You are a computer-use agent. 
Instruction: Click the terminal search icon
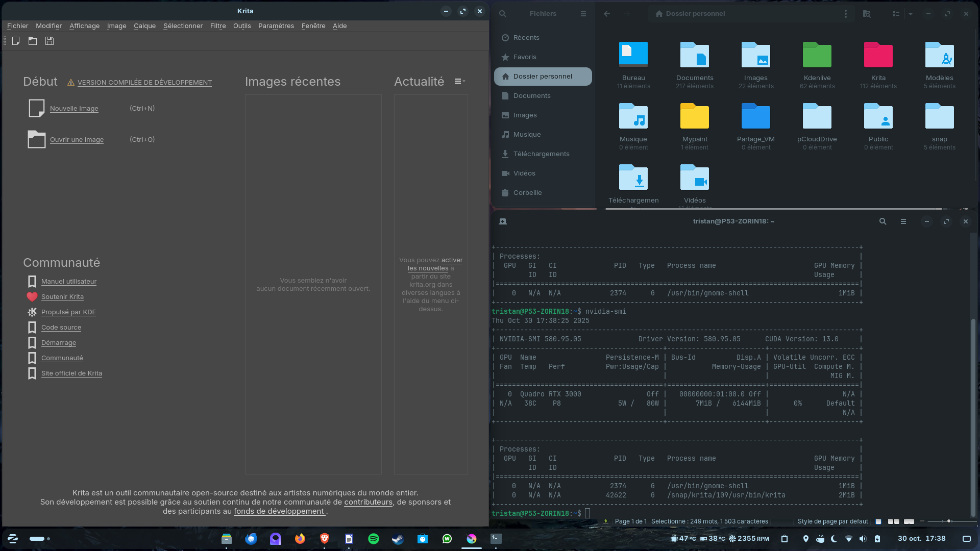[x=883, y=221]
